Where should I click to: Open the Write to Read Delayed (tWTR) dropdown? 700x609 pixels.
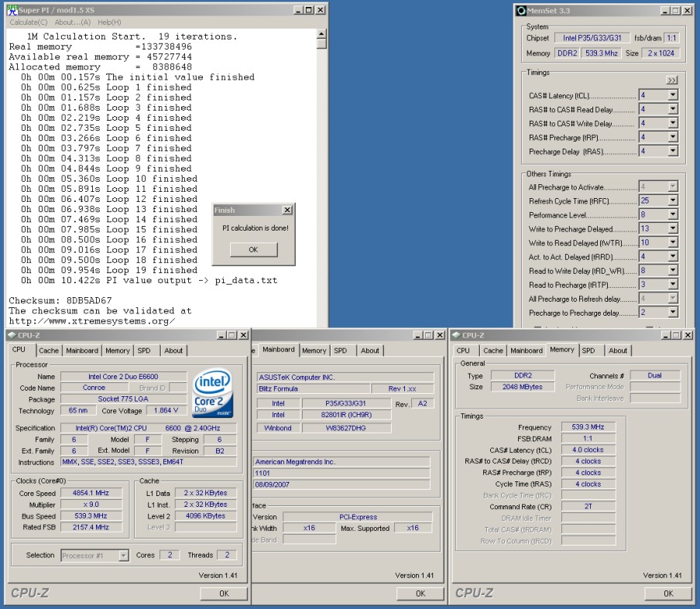coord(673,243)
